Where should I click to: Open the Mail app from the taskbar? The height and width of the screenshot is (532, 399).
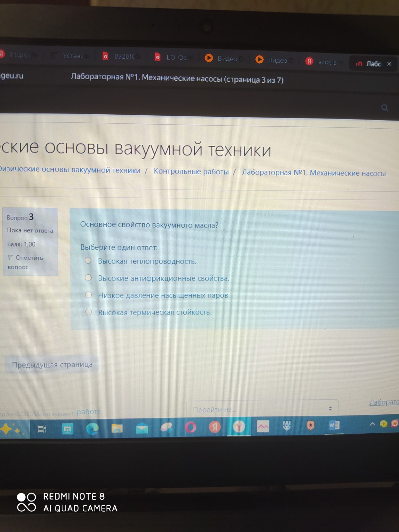tap(141, 427)
